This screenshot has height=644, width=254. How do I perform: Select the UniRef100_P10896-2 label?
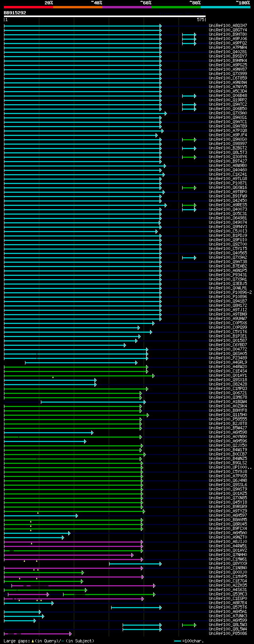click(x=230, y=293)
